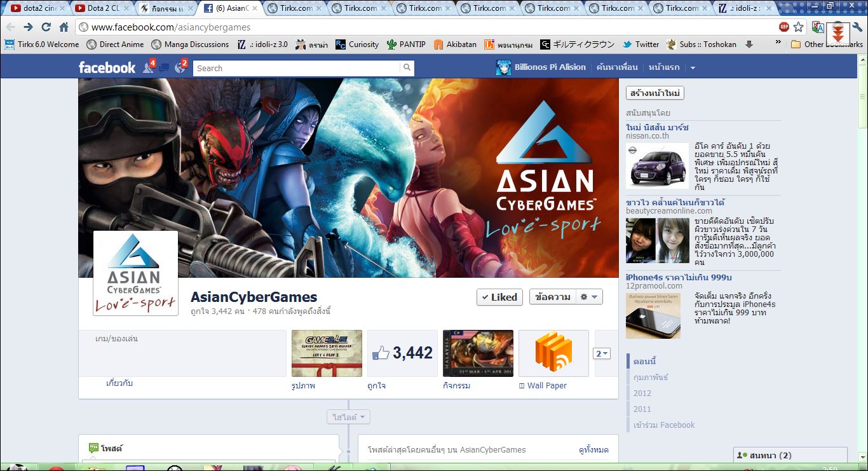
Task: Toggle the Liked button
Action: [x=499, y=297]
